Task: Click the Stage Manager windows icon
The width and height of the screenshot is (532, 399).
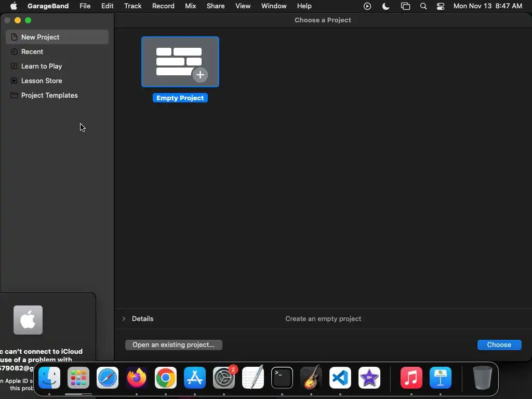Action: tap(405, 6)
